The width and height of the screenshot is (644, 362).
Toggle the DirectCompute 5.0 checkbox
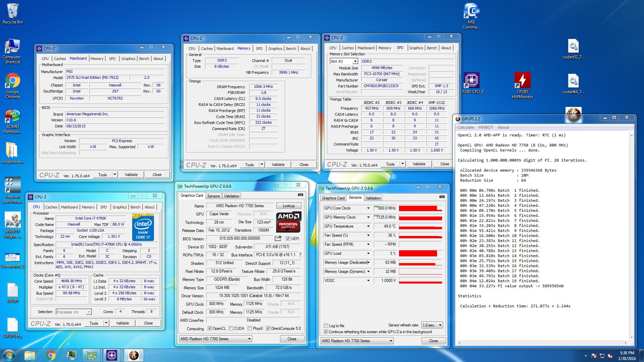(268, 328)
